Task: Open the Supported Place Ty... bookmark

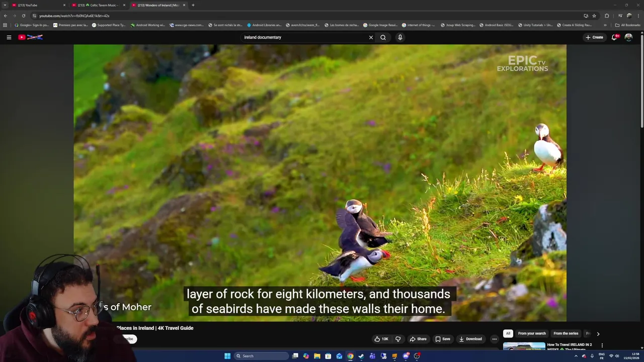Action: pyautogui.click(x=109, y=25)
